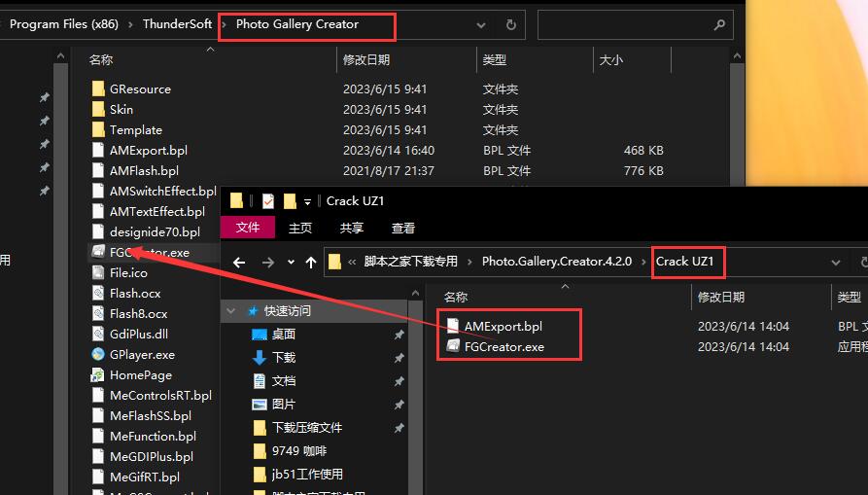The width and height of the screenshot is (868, 495).
Task: Select the Flash.ocx file icon
Action: tap(98, 294)
